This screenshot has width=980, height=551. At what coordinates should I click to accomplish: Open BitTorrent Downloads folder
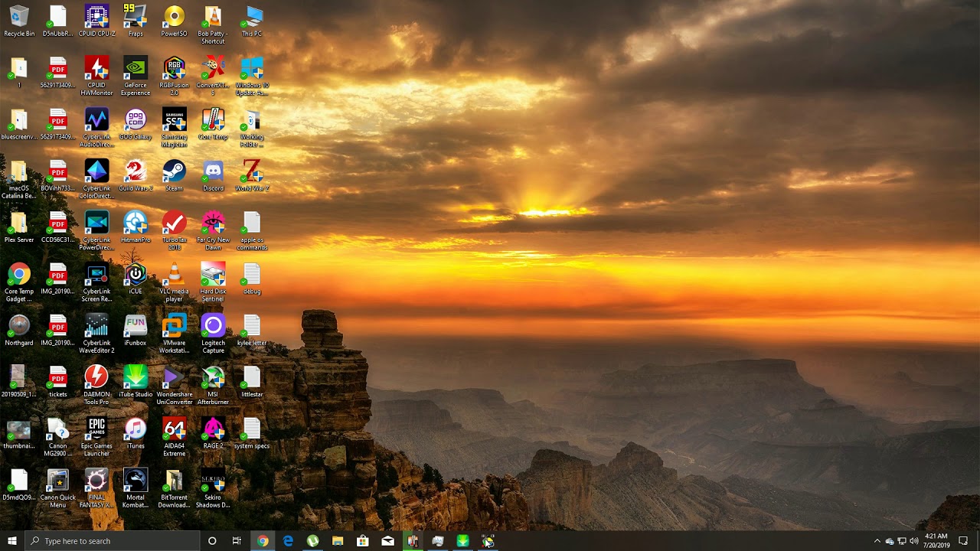pos(174,487)
